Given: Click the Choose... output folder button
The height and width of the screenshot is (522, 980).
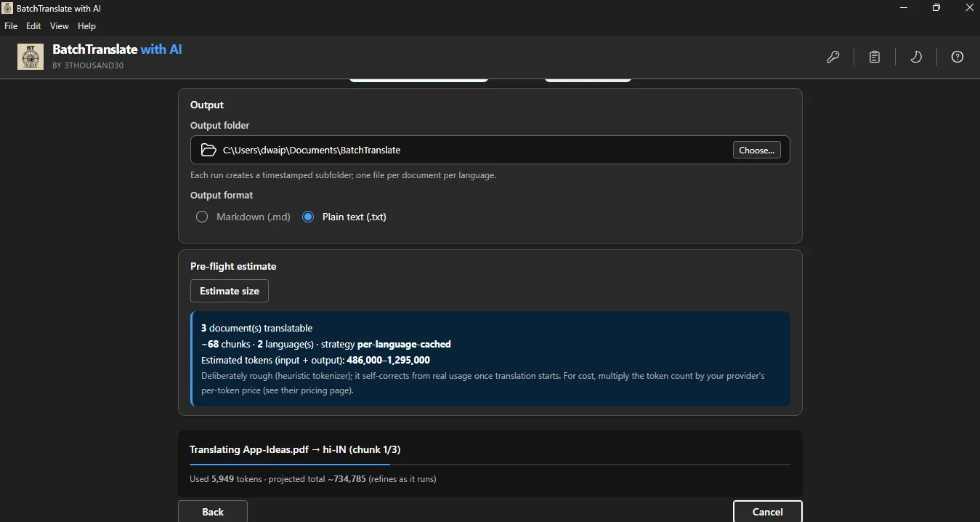Looking at the screenshot, I should point(756,150).
